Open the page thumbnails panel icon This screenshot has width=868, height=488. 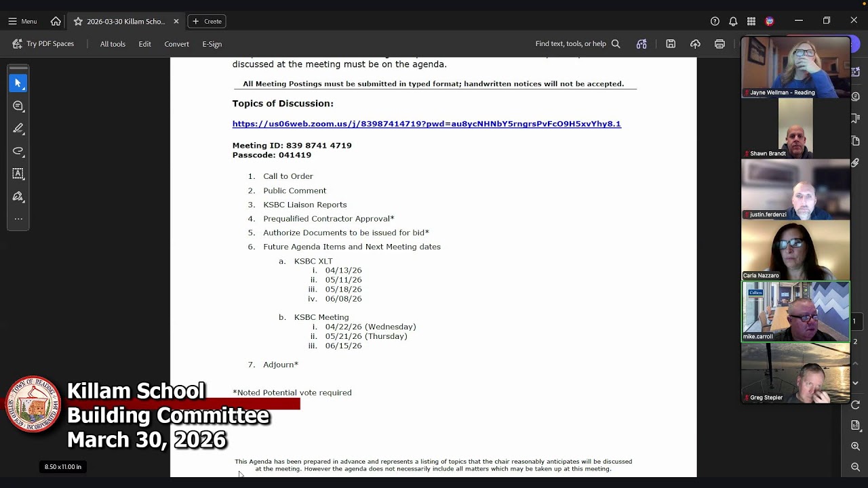coord(855,140)
